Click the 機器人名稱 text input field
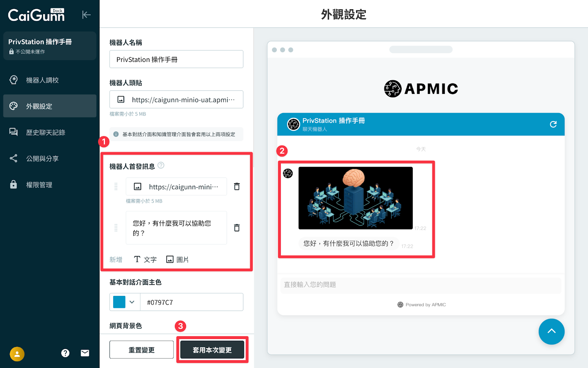The image size is (588, 368). coord(176,59)
